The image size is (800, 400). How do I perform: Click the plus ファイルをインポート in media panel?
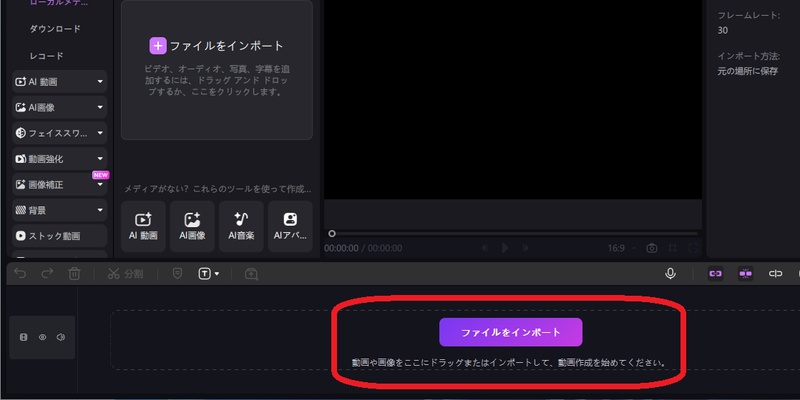pos(216,46)
